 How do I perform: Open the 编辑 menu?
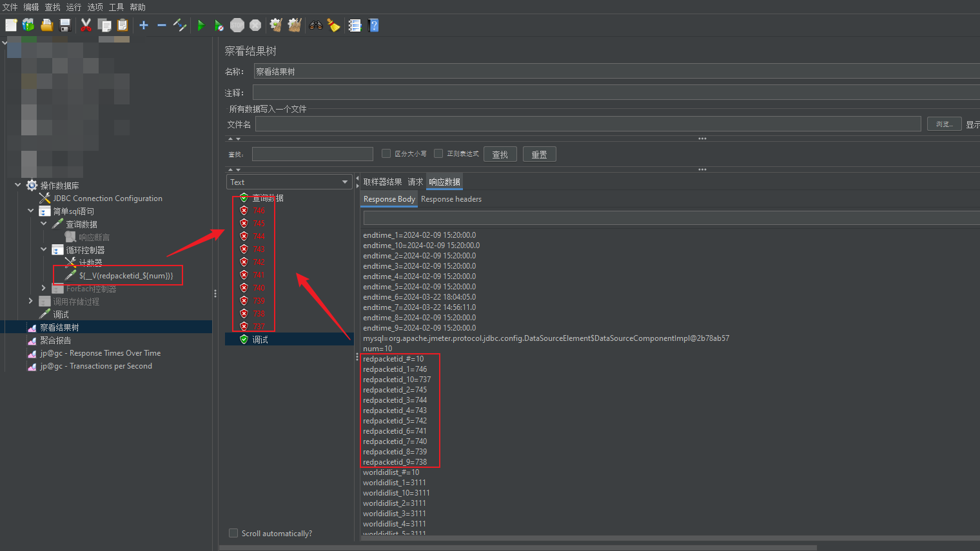[31, 7]
